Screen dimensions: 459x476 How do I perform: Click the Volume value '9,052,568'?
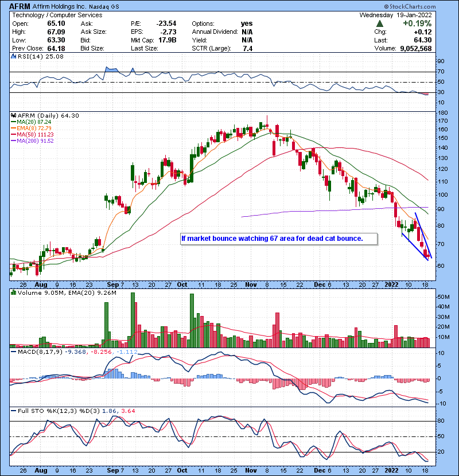coord(416,48)
